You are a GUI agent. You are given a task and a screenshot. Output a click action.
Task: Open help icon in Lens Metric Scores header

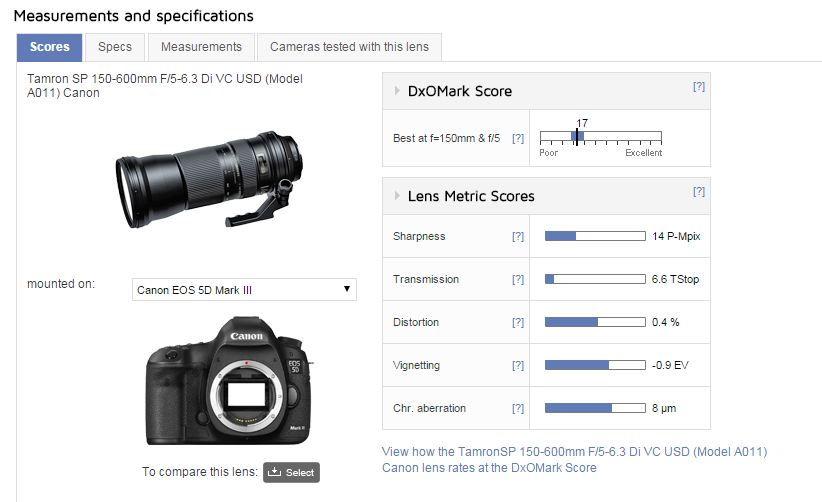pos(699,191)
